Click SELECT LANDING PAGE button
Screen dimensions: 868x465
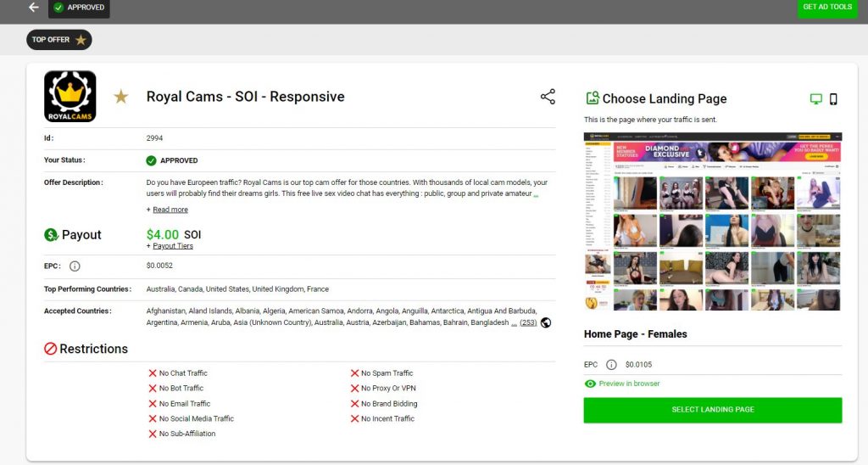coord(712,410)
